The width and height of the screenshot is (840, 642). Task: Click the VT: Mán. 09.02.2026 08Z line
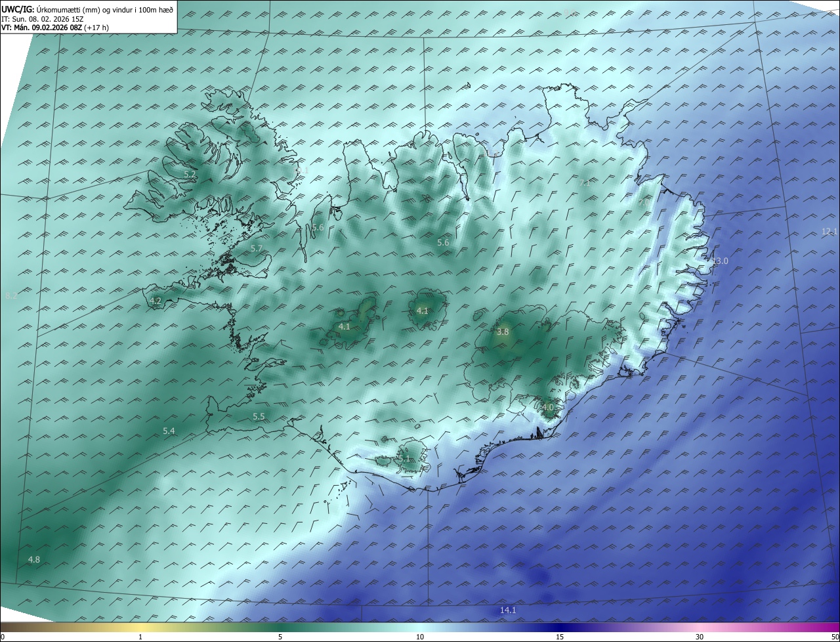coord(55,28)
